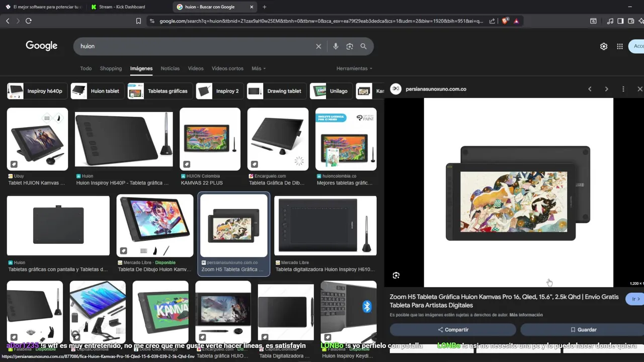The height and width of the screenshot is (362, 644).
Task: Open Google quick settings gear
Action: 604,46
